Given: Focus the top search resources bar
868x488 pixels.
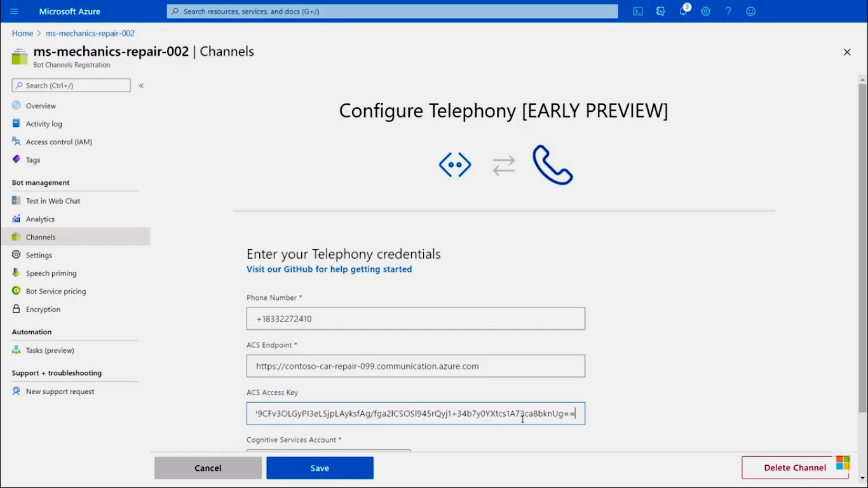Looking at the screenshot, I should [392, 11].
